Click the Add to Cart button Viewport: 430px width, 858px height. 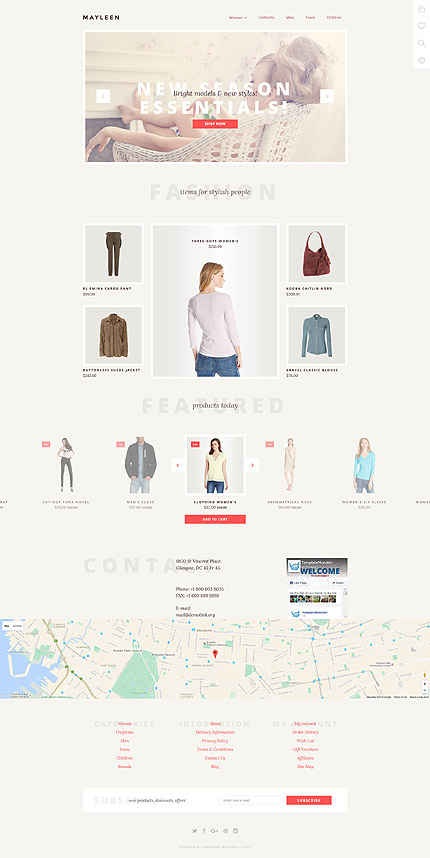[215, 519]
